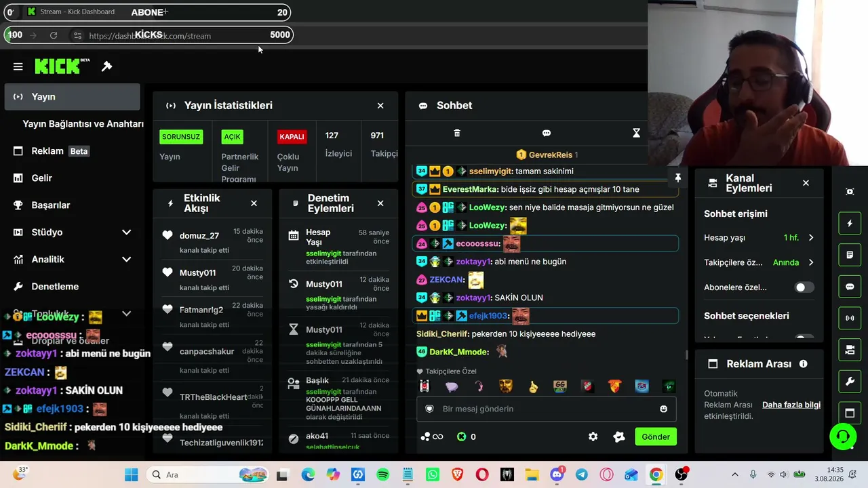Screen dimensions: 868x488
Task: Open the emoji picker in message box
Action: point(663,409)
